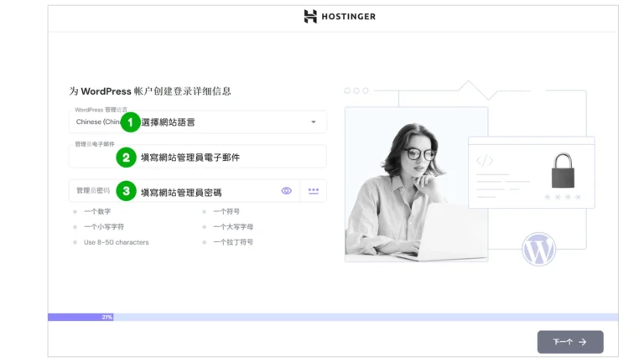Click the language dropdown arrow
The image size is (644, 362).
point(314,122)
